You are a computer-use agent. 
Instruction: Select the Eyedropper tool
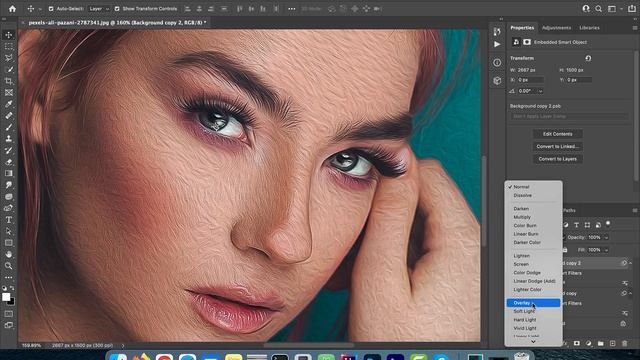click(x=9, y=104)
